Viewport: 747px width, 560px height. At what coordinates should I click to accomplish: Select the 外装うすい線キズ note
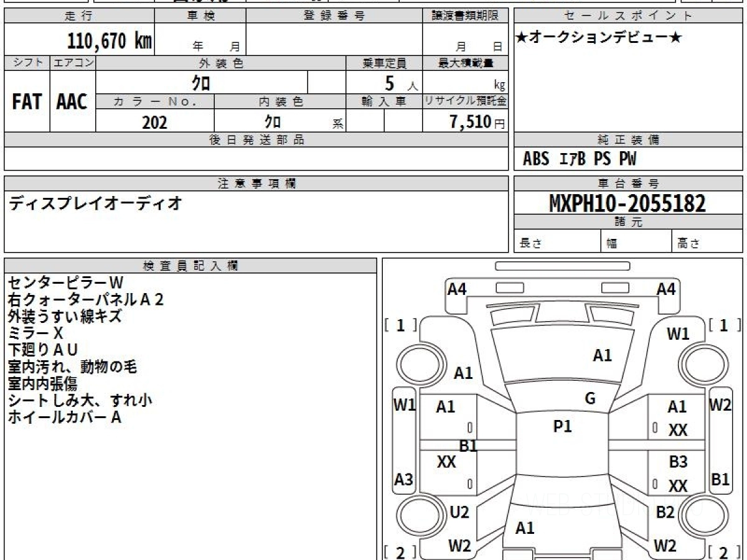click(65, 317)
